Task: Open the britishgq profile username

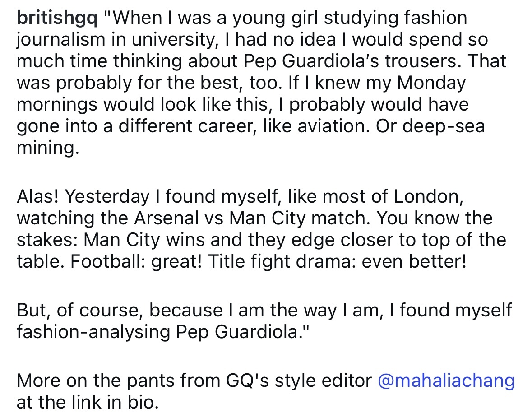Action: click(x=57, y=19)
